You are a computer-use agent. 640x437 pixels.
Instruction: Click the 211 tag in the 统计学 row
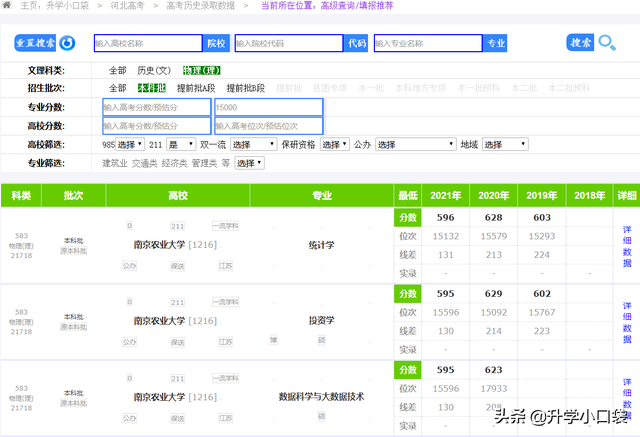pos(177,226)
